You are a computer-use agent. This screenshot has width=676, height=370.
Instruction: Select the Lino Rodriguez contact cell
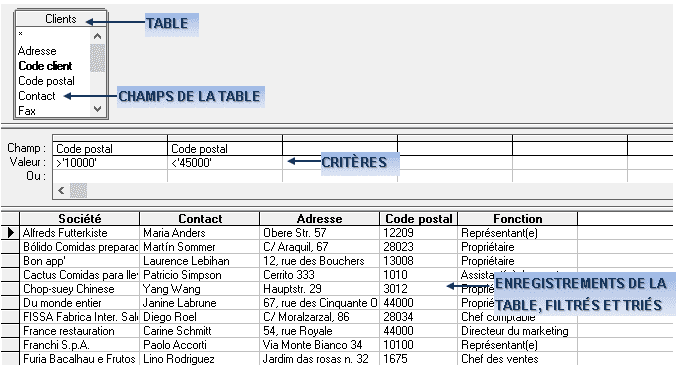pos(200,359)
